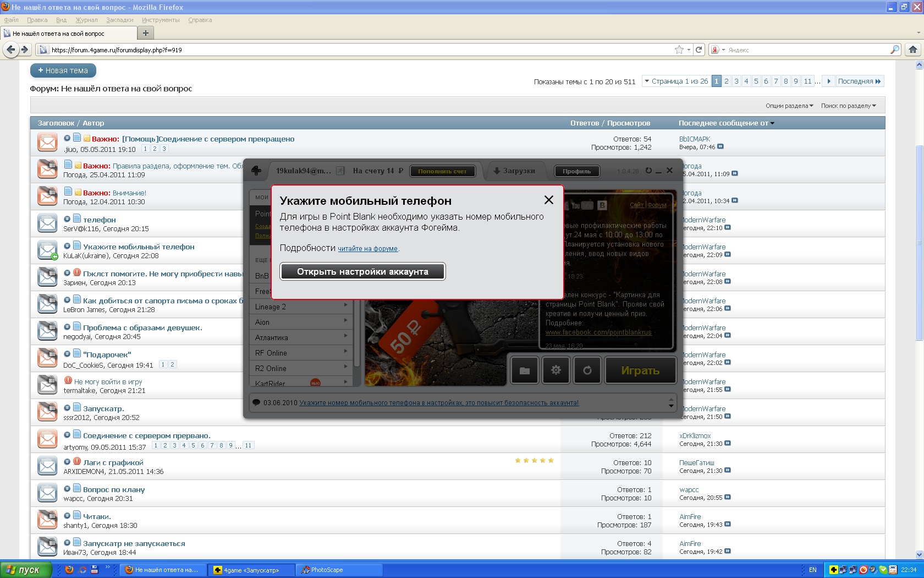Open the Закладки menu
Screen dimensions: 924x578
pyautogui.click(x=120, y=20)
